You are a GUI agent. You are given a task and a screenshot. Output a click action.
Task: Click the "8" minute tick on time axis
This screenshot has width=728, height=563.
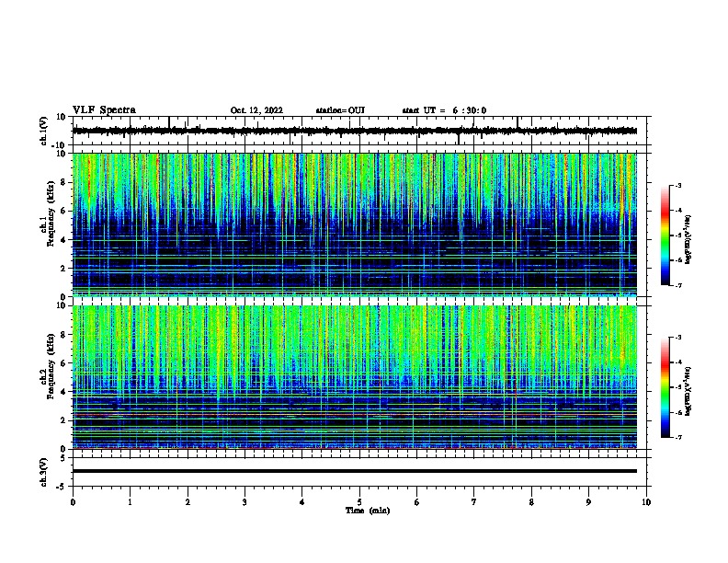(531, 502)
